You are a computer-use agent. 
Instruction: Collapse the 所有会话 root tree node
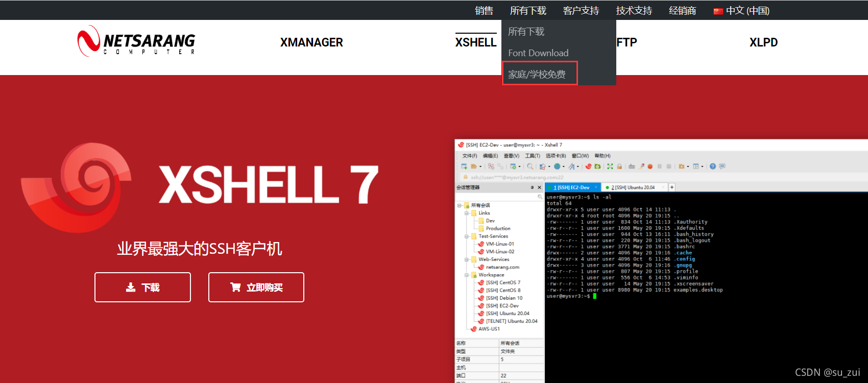click(x=459, y=205)
